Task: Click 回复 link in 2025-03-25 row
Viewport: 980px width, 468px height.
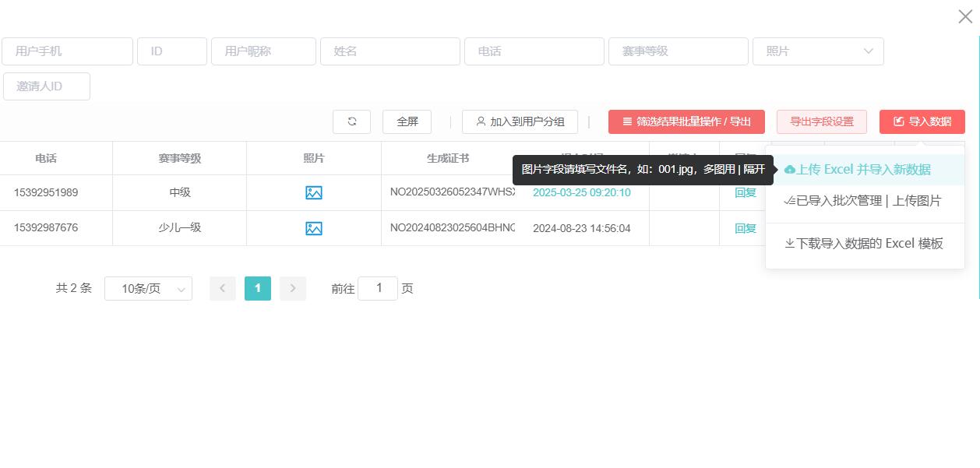Action: point(746,192)
